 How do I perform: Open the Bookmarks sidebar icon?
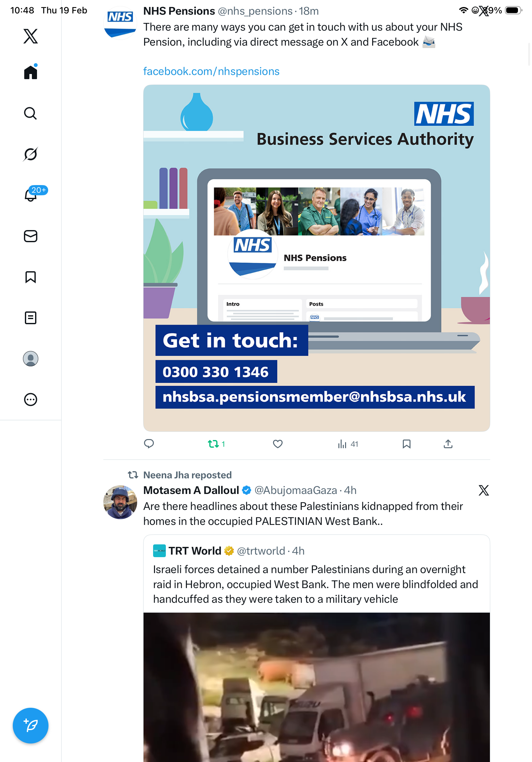tap(31, 277)
